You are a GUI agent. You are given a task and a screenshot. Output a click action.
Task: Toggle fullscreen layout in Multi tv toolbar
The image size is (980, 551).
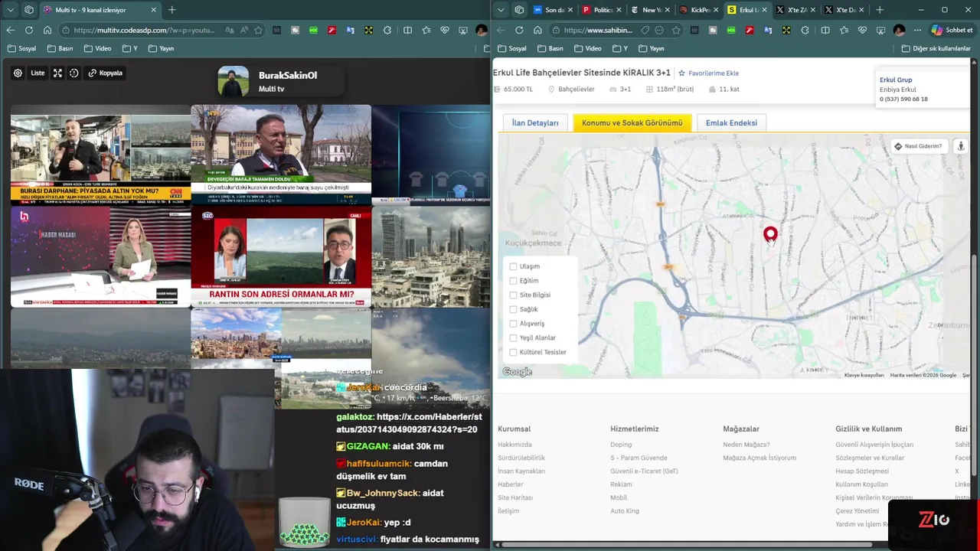57,73
